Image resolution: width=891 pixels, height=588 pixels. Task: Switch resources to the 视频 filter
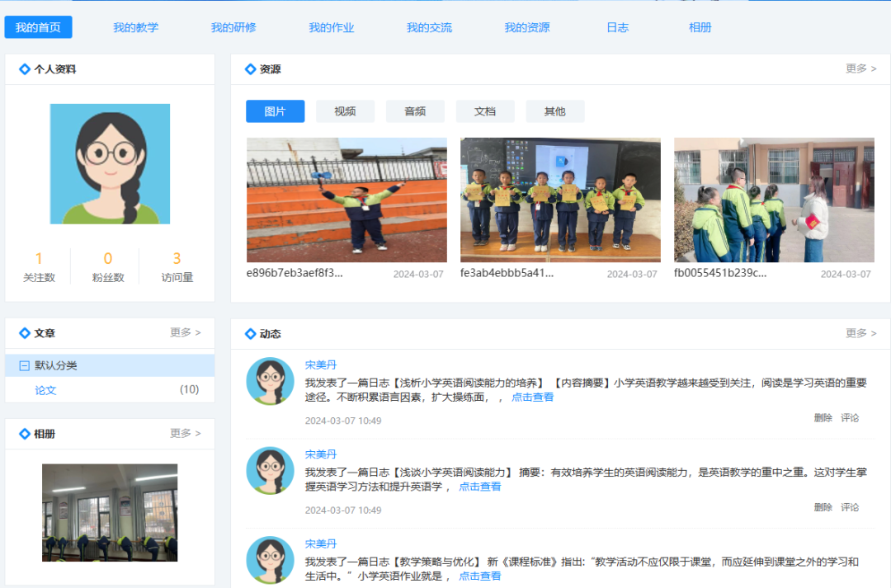(345, 111)
